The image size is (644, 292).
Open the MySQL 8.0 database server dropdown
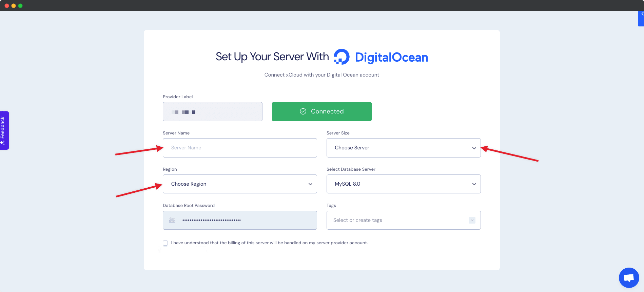[403, 184]
